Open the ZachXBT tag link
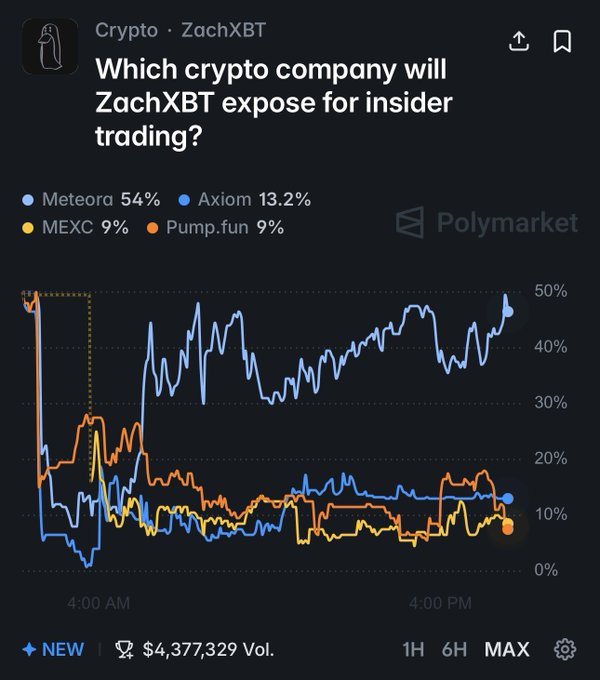Viewport: 600px width, 680px height. [224, 30]
